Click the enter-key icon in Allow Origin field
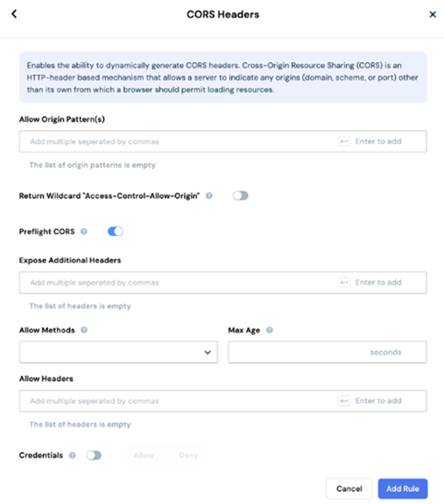 click(344, 141)
